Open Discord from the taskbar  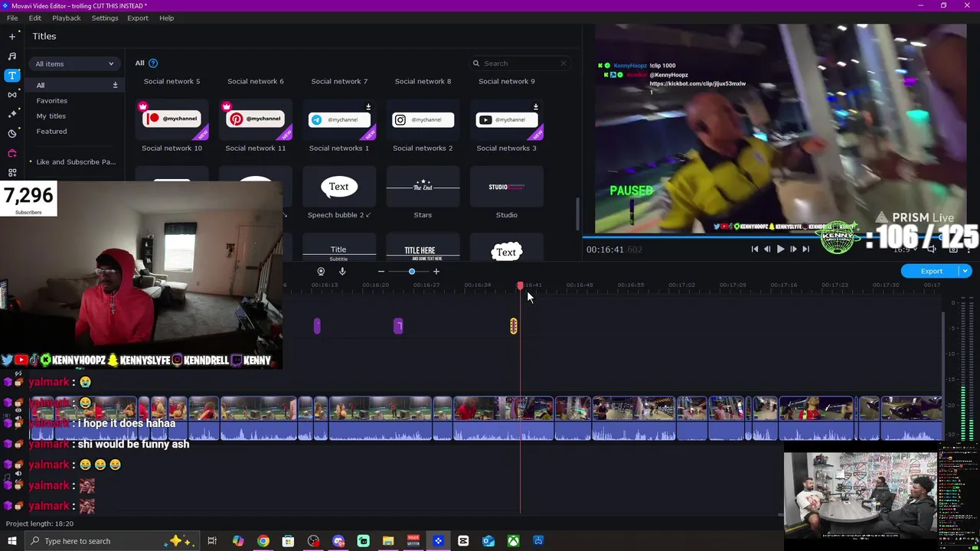(x=338, y=541)
